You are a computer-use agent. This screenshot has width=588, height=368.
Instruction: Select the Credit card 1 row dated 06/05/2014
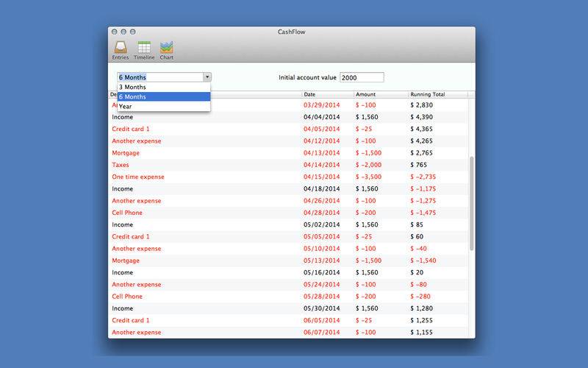coord(288,320)
